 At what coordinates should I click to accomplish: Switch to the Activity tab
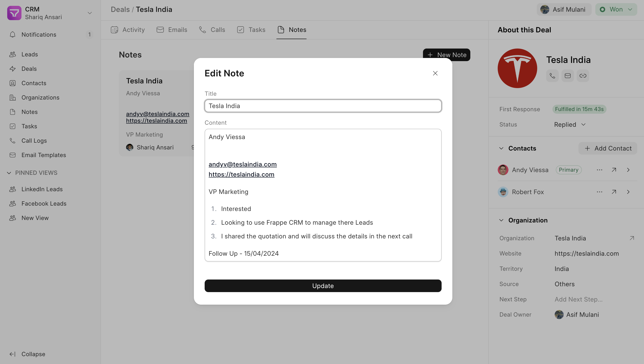pyautogui.click(x=127, y=30)
